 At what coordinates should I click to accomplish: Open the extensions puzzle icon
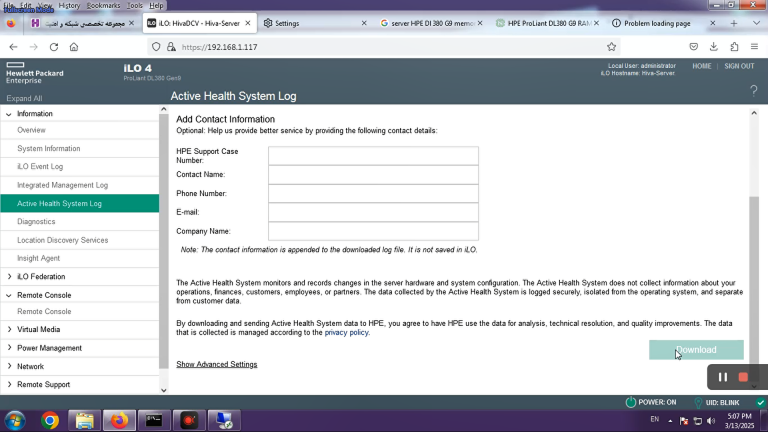[734, 47]
